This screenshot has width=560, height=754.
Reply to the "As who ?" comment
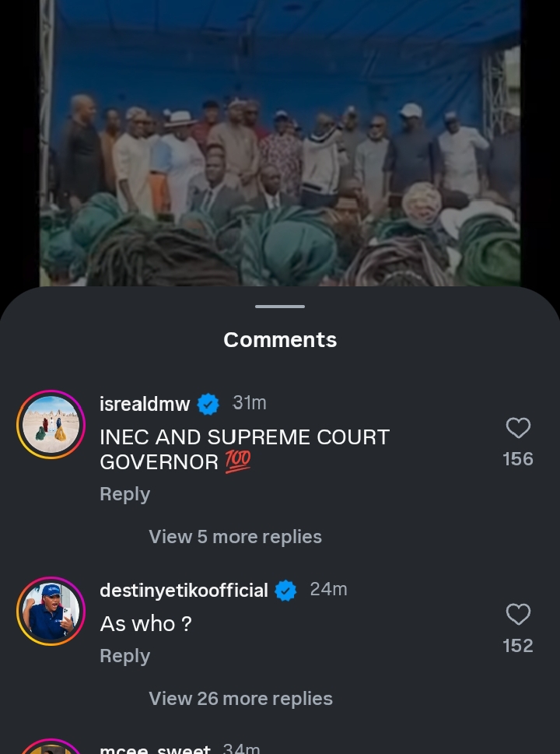coord(124,656)
